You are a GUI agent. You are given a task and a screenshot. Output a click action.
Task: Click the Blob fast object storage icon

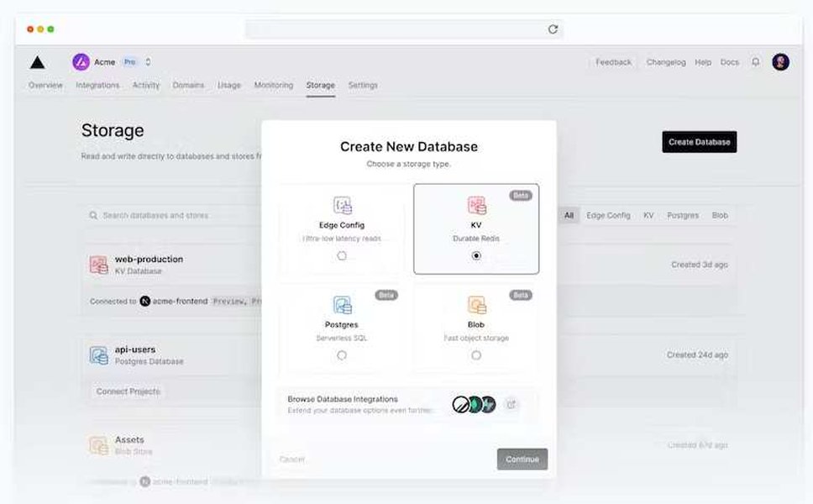[x=477, y=304]
